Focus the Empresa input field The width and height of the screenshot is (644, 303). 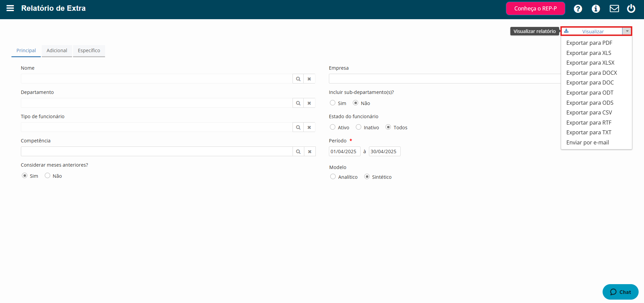click(x=445, y=79)
